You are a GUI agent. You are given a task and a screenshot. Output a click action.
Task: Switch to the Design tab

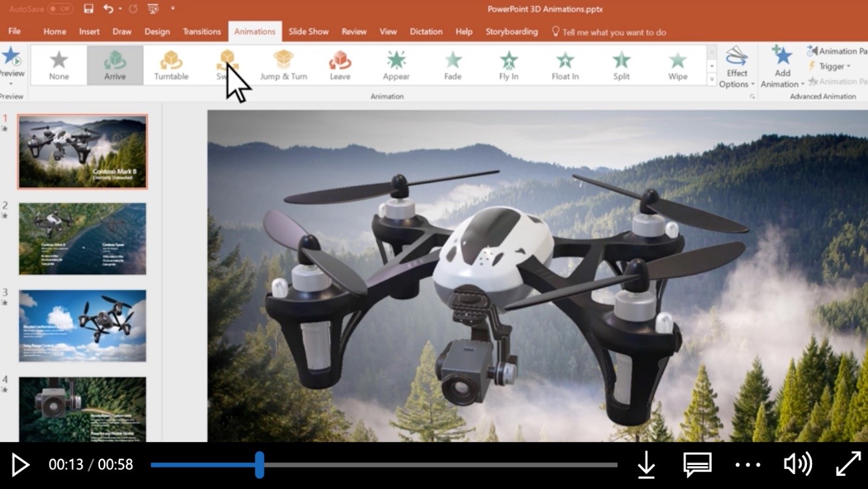coord(157,31)
